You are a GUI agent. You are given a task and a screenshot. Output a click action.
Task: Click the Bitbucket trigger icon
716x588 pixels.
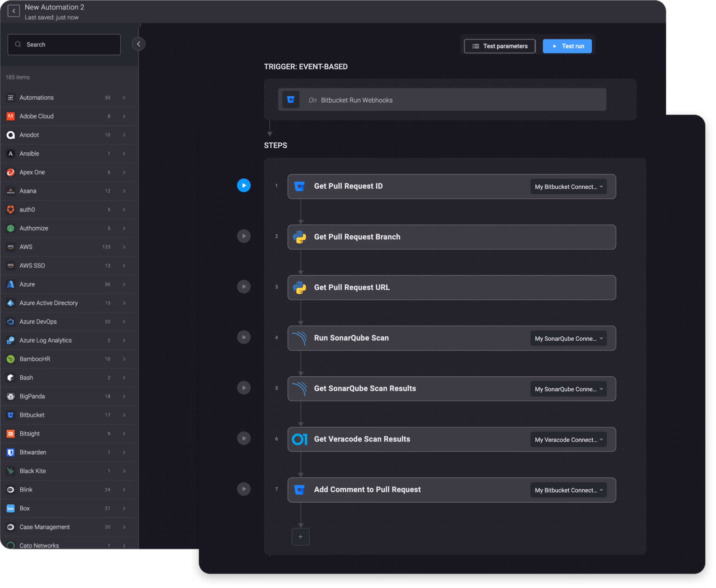(291, 100)
